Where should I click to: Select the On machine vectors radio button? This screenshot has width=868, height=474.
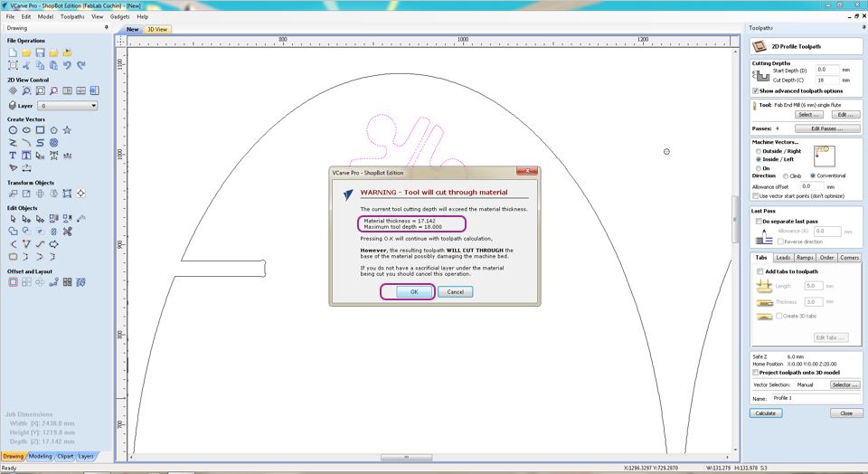point(759,168)
